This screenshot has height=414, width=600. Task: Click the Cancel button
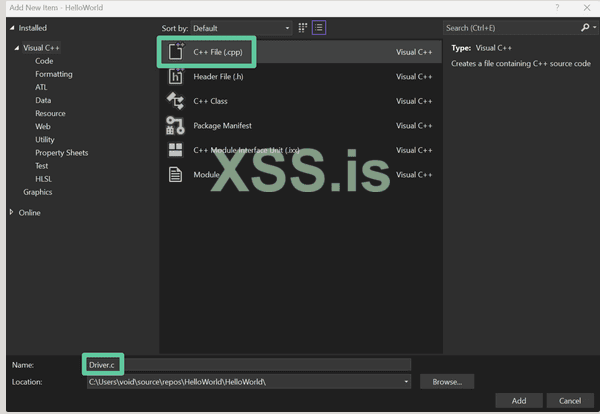click(x=570, y=401)
